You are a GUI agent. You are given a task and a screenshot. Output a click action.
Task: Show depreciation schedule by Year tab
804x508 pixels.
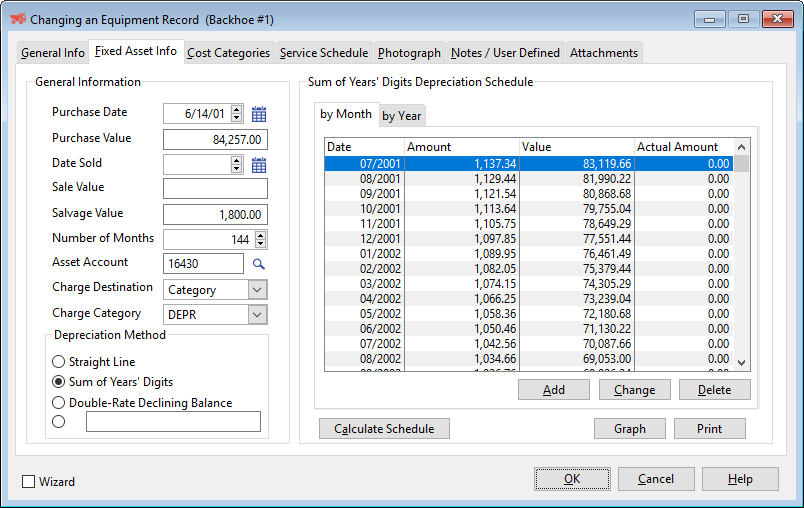(x=401, y=116)
